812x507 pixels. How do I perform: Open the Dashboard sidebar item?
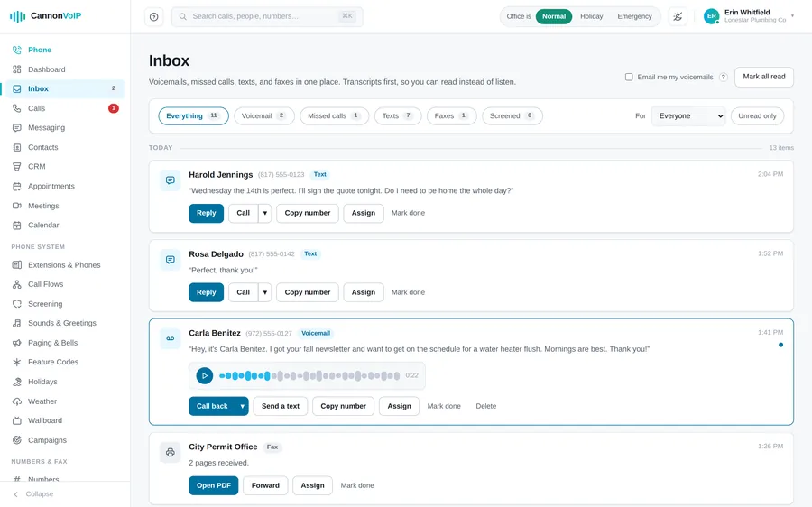65,69
